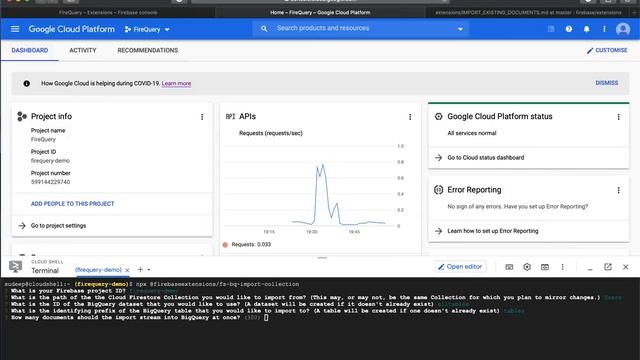
Task: Open the navigation hamburger menu
Action: pyautogui.click(x=15, y=29)
